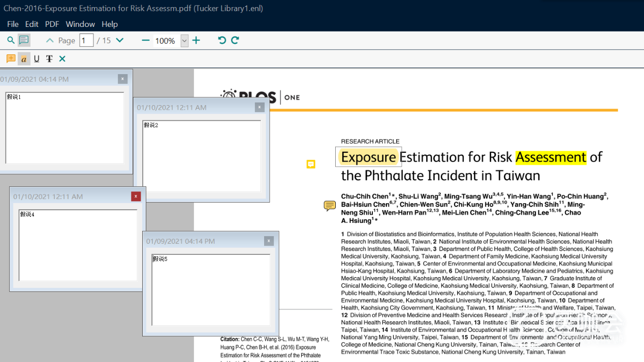This screenshot has width=644, height=362.
Task: Click the zoom out minus icon
Action: point(146,41)
